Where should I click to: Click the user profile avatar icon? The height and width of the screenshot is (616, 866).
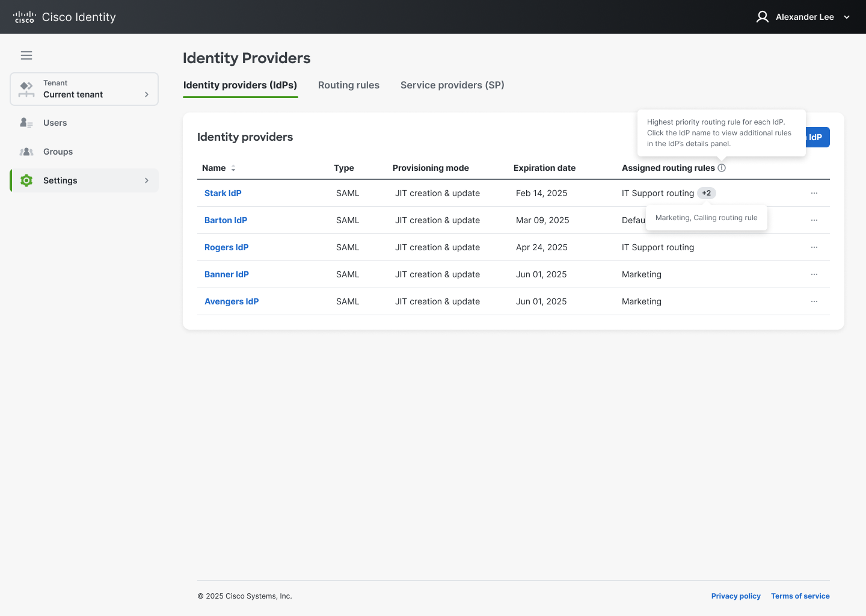coord(763,17)
